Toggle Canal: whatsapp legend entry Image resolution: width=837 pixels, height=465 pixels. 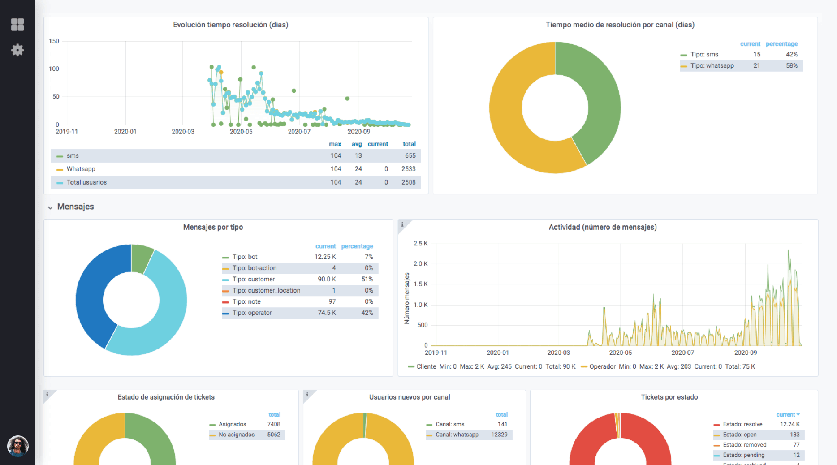pos(456,435)
